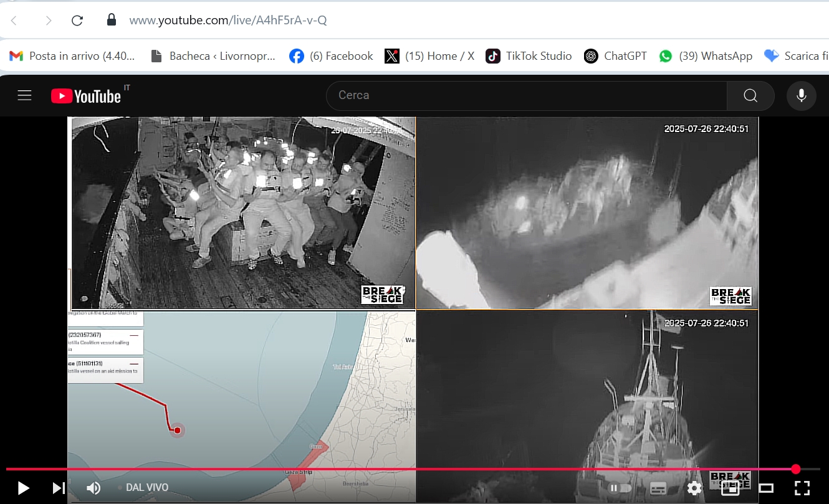829x504 pixels.
Task: Open Gmail via 'Posta in arrivo' bookmark
Action: tap(73, 55)
